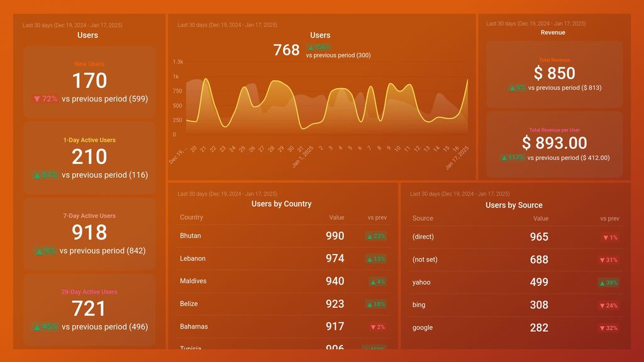Select the Maldives row
The image size is (644, 362).
pyautogui.click(x=283, y=281)
